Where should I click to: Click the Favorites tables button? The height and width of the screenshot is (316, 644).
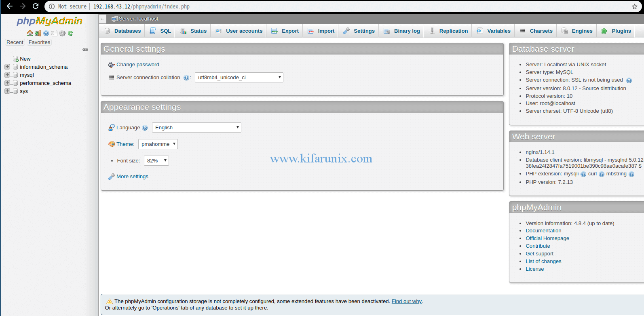click(39, 42)
